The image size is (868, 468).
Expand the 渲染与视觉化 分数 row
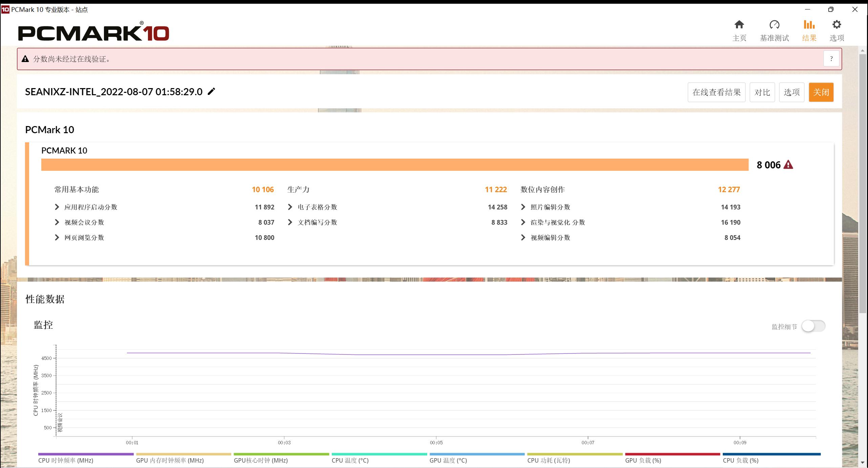point(523,222)
